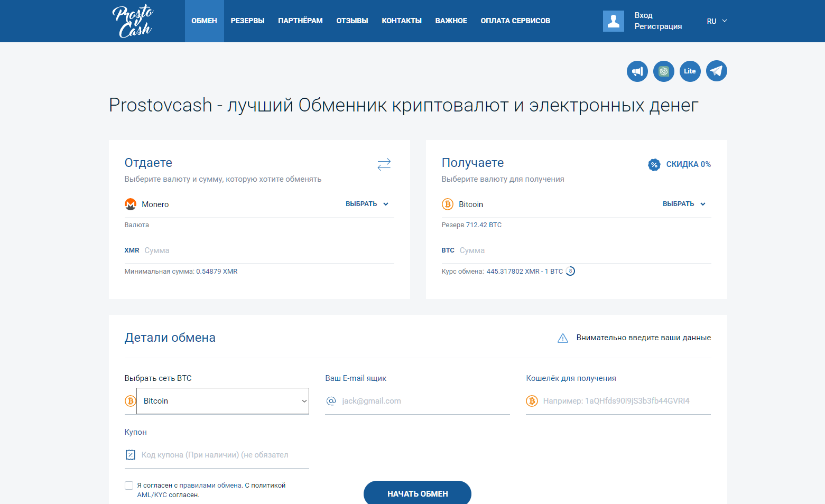Click the discount percent badge icon
This screenshot has width=825, height=504.
[654, 164]
